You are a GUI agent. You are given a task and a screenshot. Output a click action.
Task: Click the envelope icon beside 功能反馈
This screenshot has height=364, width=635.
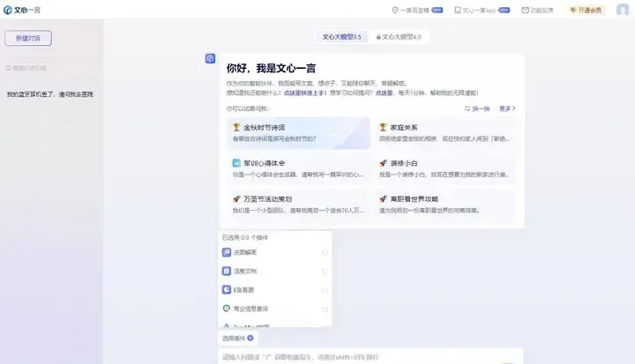tap(526, 10)
